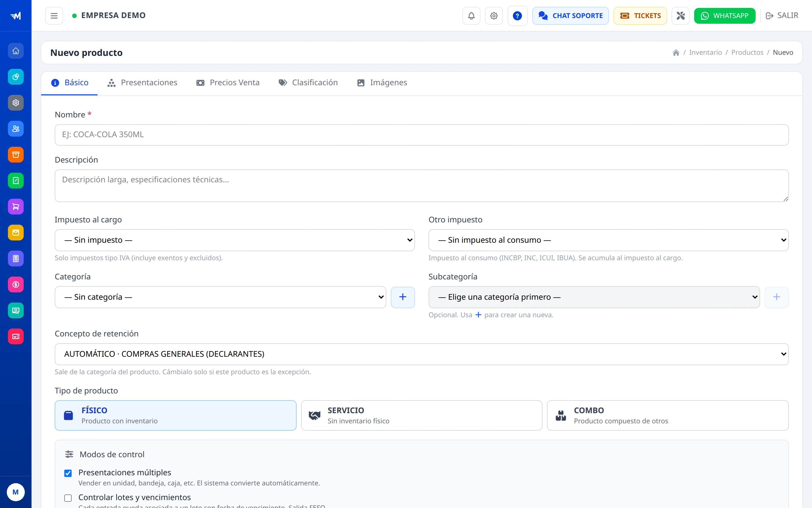This screenshot has width=812, height=508.
Task: Open the yellow box sidebar icon
Action: coord(16,233)
